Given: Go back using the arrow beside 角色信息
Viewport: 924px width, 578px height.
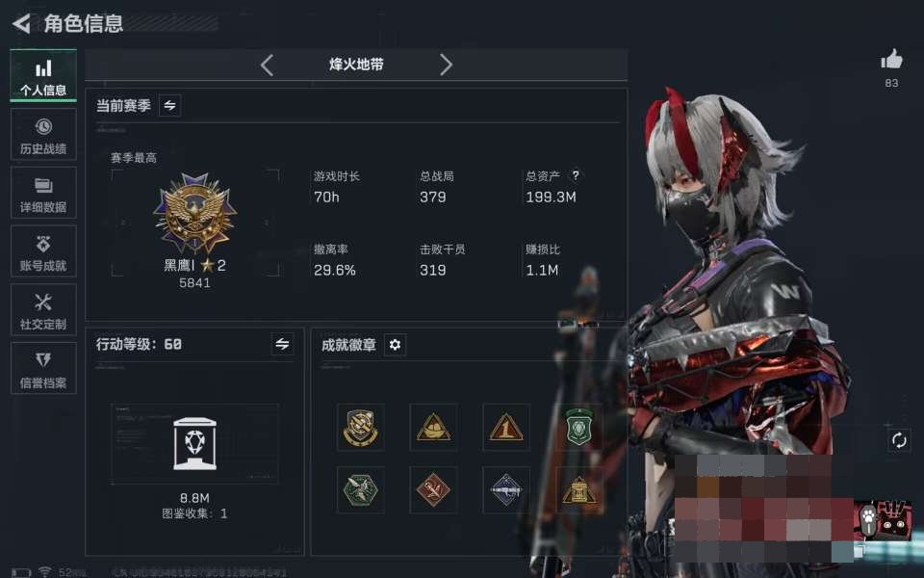Looking at the screenshot, I should 22,23.
